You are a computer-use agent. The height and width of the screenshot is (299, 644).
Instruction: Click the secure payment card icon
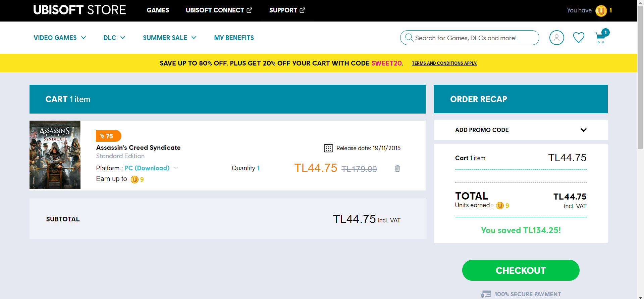coord(486,294)
